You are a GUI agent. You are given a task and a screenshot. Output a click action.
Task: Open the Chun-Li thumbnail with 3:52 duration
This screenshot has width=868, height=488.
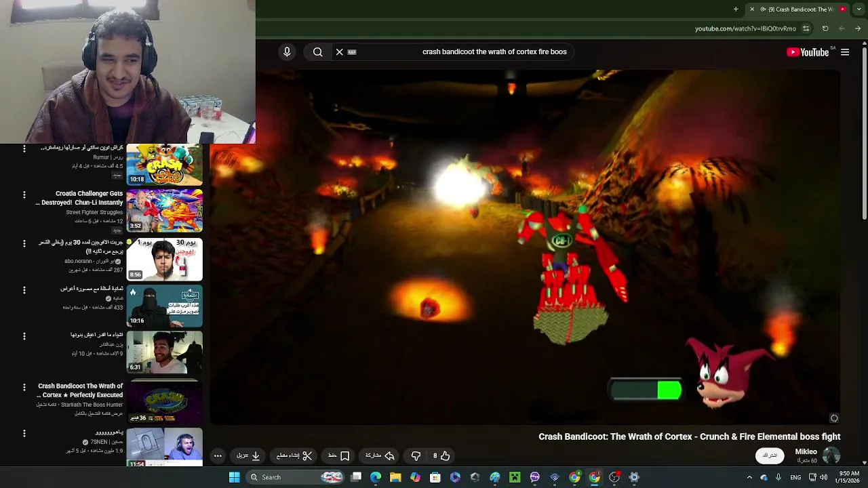165,211
